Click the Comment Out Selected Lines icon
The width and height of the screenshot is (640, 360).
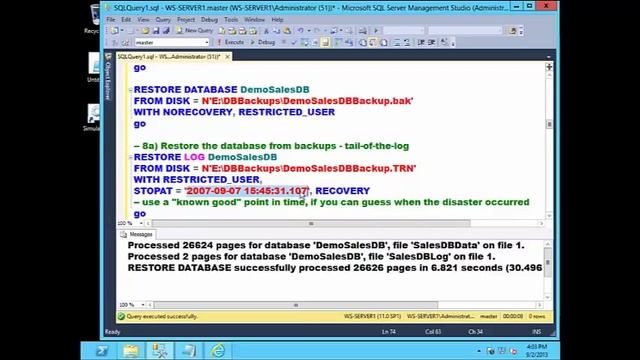tap(397, 42)
